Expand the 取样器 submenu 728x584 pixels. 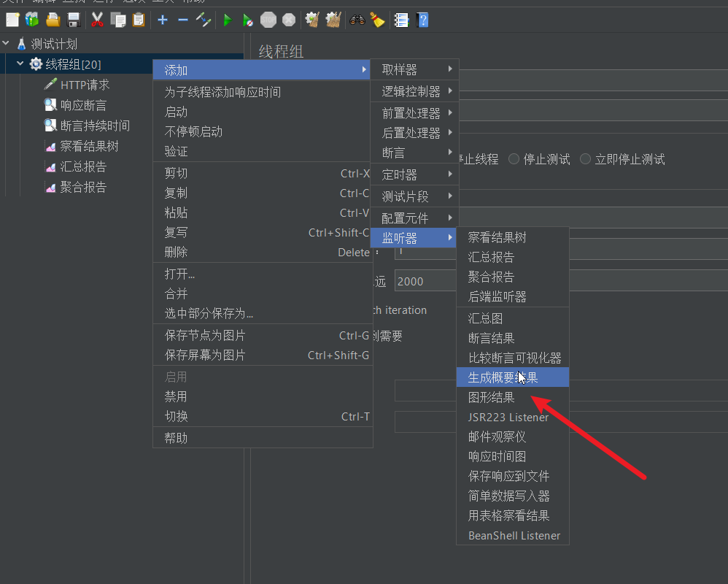414,69
